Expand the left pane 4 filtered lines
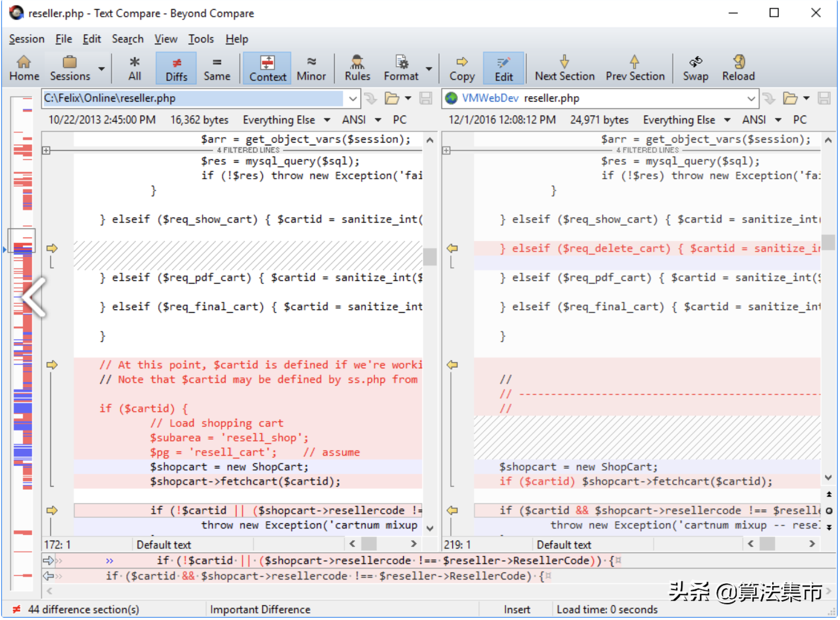The image size is (840, 620). pyautogui.click(x=46, y=151)
